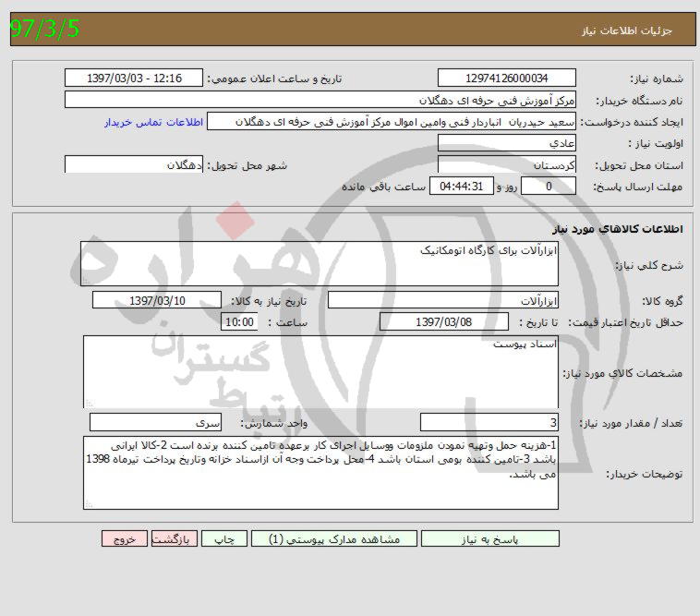
Task: Click the 'پاسخ به نیاز' button
Action: (489, 538)
